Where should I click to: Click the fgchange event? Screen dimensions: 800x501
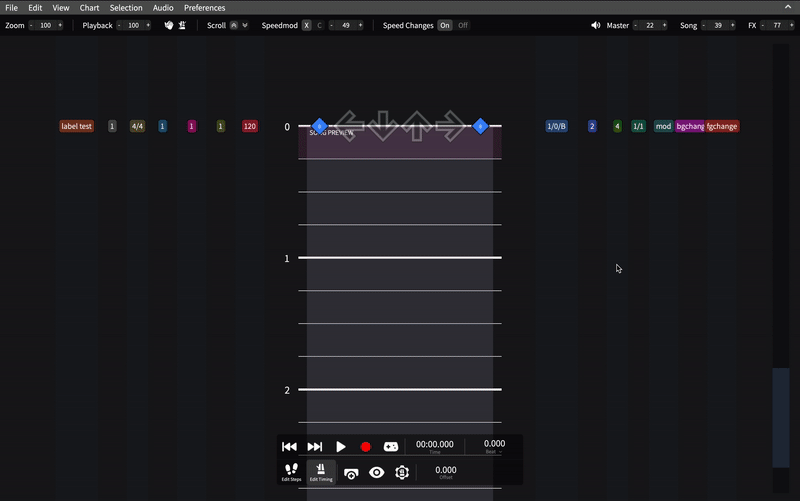tap(722, 126)
